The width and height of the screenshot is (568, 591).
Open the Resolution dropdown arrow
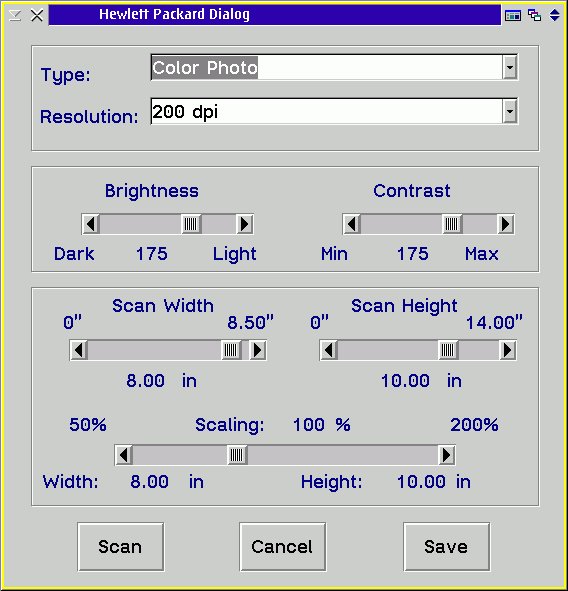click(x=510, y=111)
